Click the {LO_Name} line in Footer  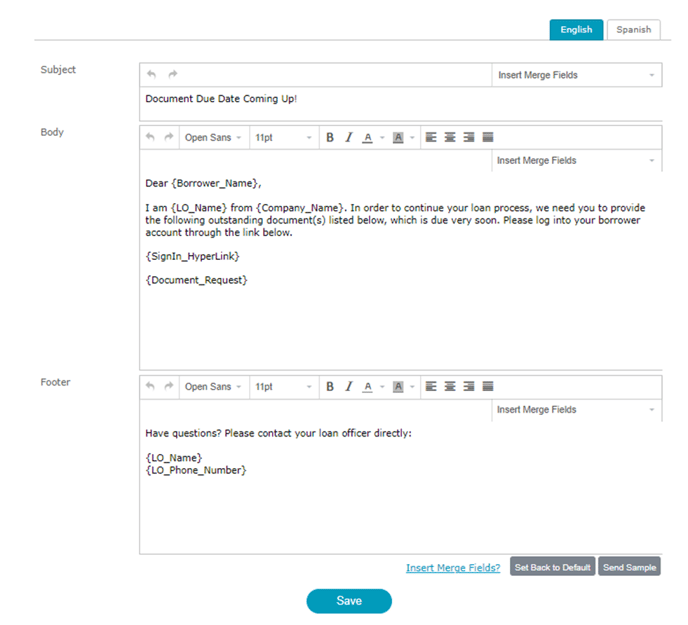tap(174, 458)
